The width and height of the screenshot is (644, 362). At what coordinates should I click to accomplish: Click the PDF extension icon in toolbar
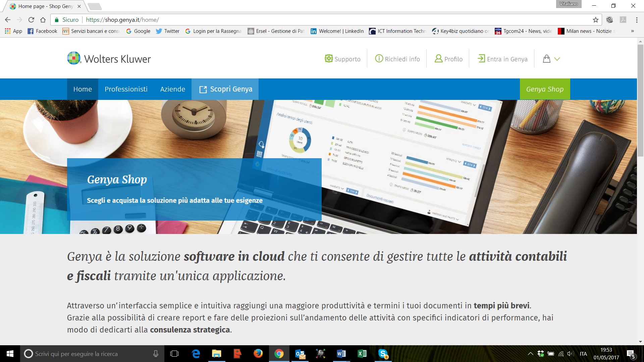(623, 20)
